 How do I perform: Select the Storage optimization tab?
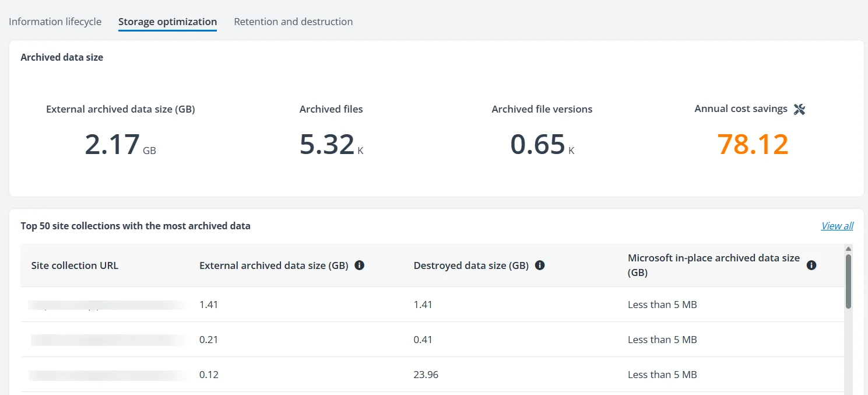tap(167, 22)
